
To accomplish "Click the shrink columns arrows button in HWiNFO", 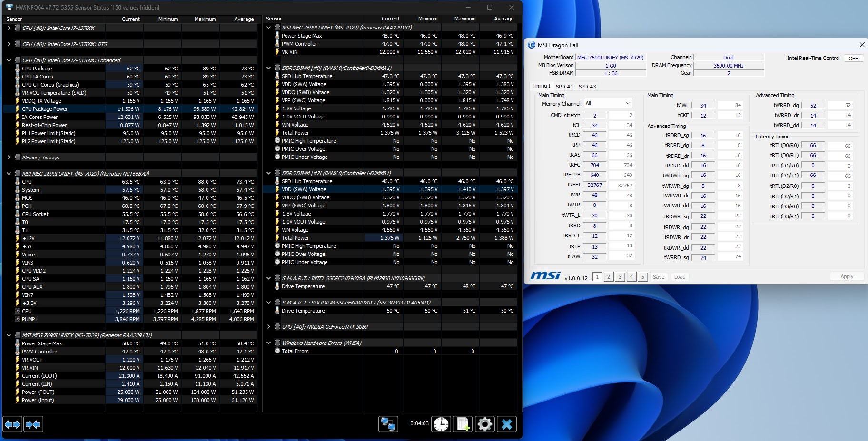I will coord(33,424).
